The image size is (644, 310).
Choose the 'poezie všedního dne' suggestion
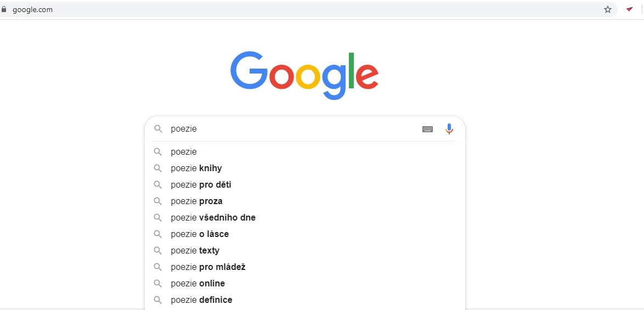pyautogui.click(x=305, y=218)
